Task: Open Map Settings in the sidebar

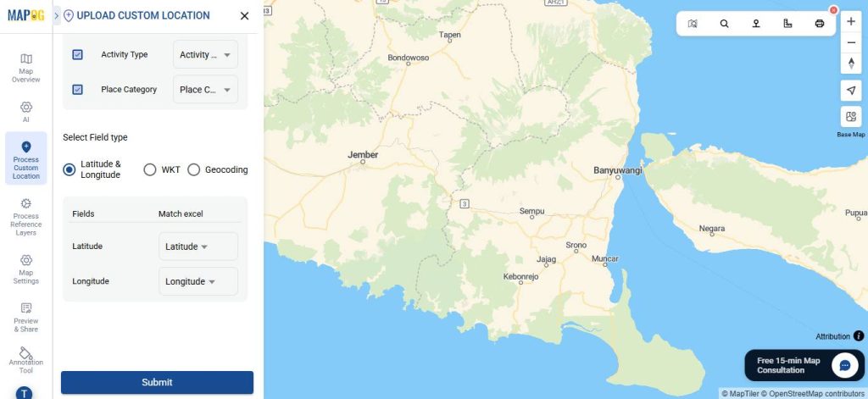Action: coord(25,269)
